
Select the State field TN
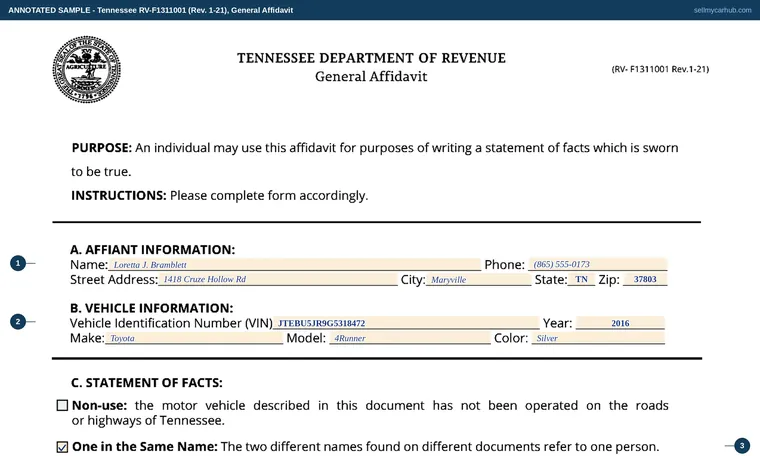click(581, 279)
